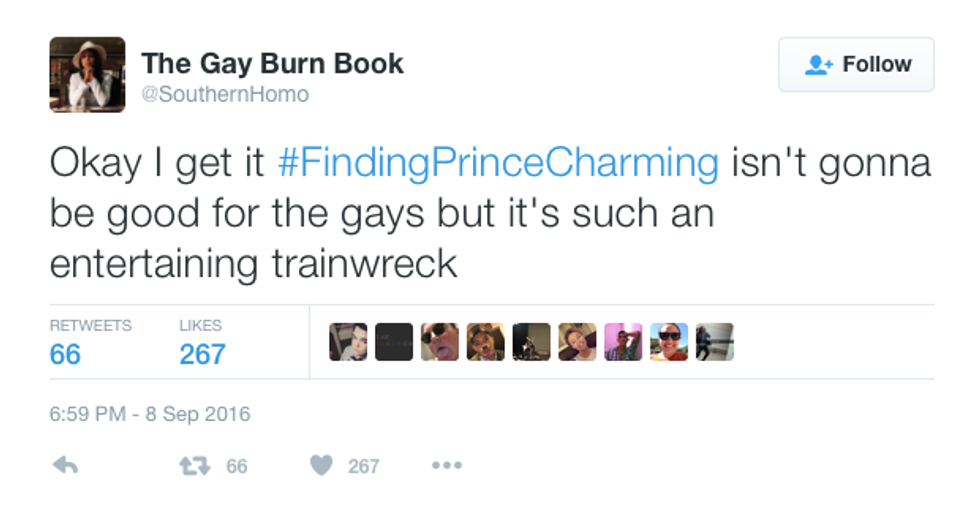Open the @SouthernHomo handle link

pyautogui.click(x=226, y=95)
